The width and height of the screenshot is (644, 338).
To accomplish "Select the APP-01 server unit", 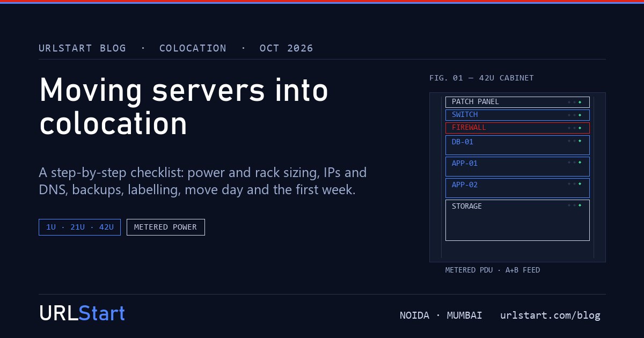I will click(517, 166).
